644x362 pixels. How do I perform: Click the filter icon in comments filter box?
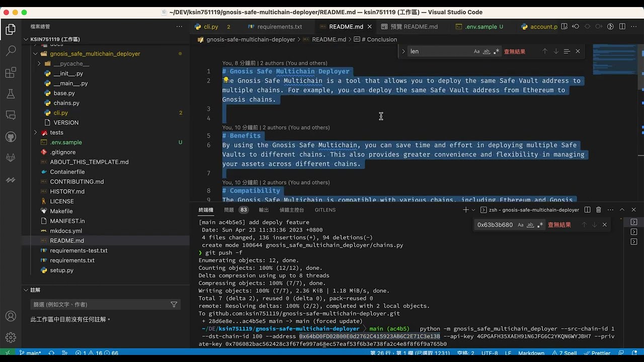point(174,305)
